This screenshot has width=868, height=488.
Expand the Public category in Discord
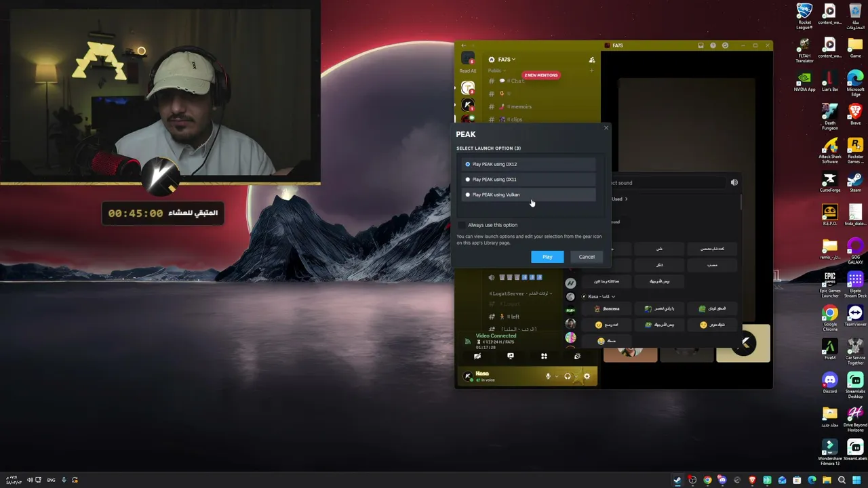pyautogui.click(x=497, y=70)
